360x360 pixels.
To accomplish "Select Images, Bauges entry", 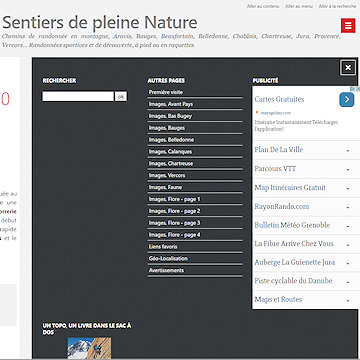I will [195, 128].
